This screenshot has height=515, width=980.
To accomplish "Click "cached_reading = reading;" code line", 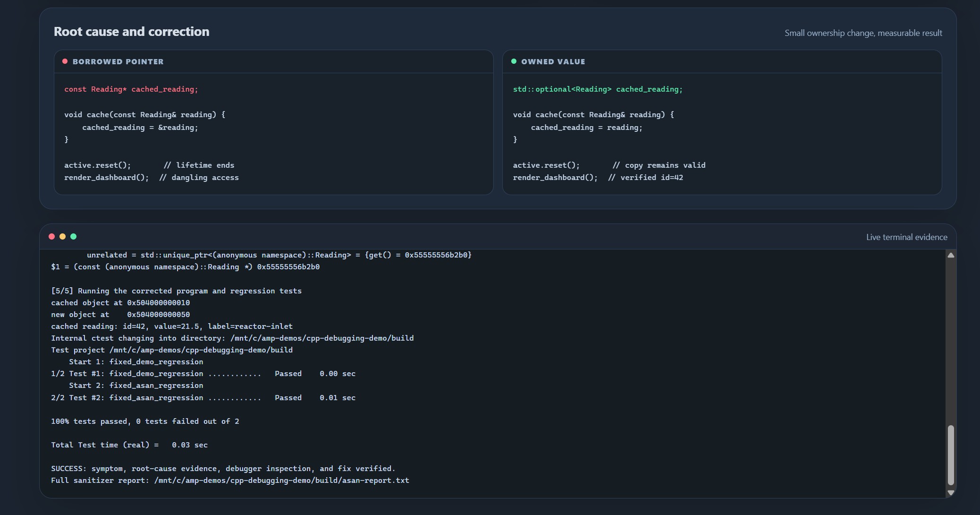I will [x=587, y=128].
